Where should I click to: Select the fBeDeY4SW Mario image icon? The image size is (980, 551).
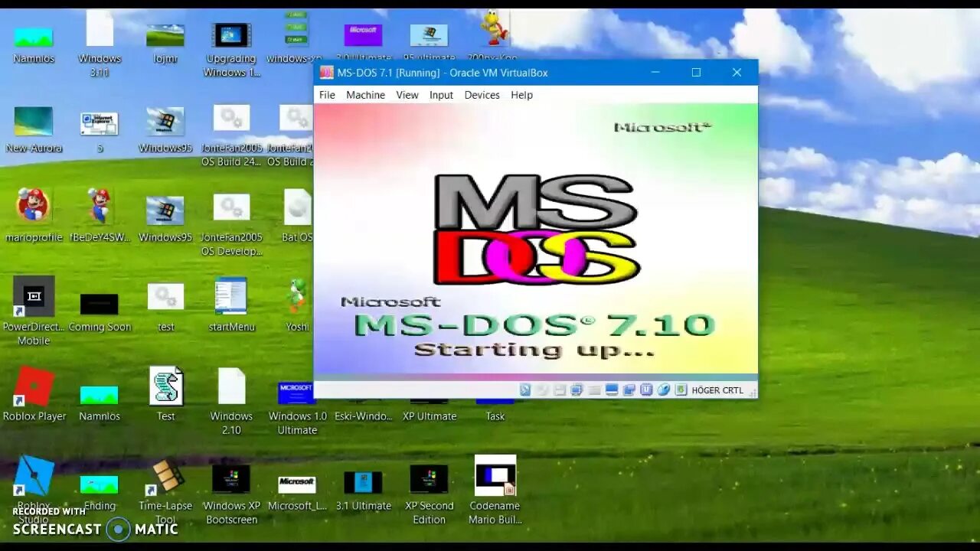(x=100, y=216)
